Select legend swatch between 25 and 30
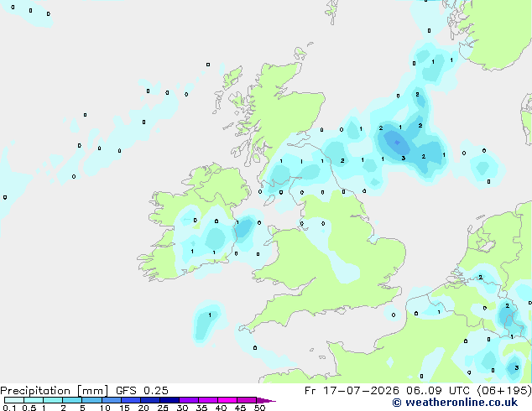The image size is (532, 411). pyautogui.click(x=169, y=400)
